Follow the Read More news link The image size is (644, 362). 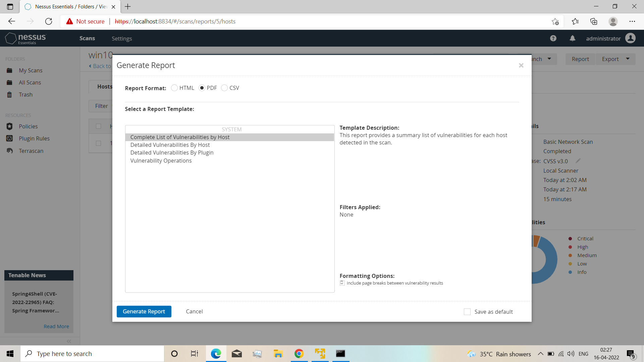pos(56,326)
